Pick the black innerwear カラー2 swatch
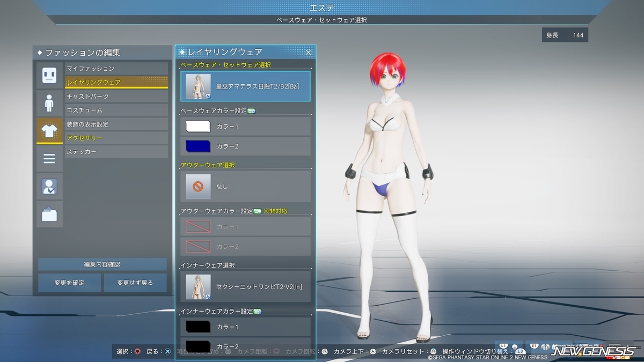644x362 pixels. click(198, 346)
